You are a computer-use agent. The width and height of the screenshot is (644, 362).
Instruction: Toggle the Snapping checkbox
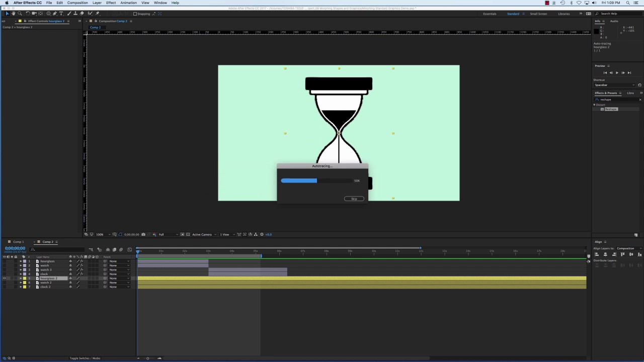pos(135,14)
